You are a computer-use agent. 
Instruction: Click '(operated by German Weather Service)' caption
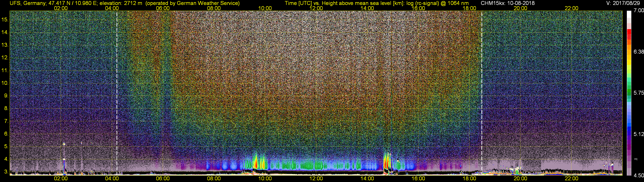pyautogui.click(x=193, y=3)
